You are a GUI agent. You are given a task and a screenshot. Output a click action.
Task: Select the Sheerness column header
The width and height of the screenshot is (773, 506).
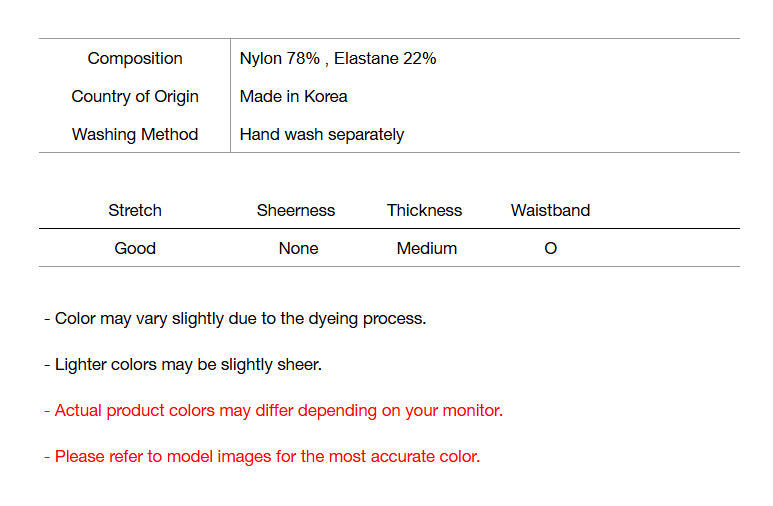pos(296,210)
